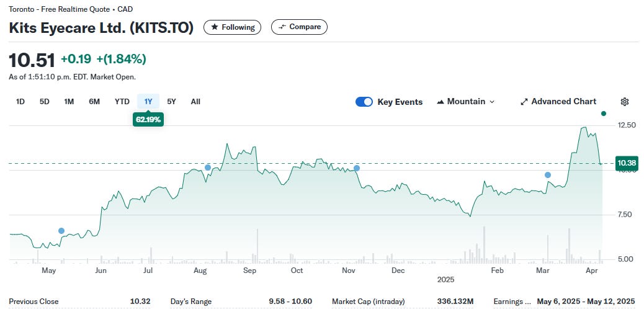Click the key event marker in August

coord(208,168)
